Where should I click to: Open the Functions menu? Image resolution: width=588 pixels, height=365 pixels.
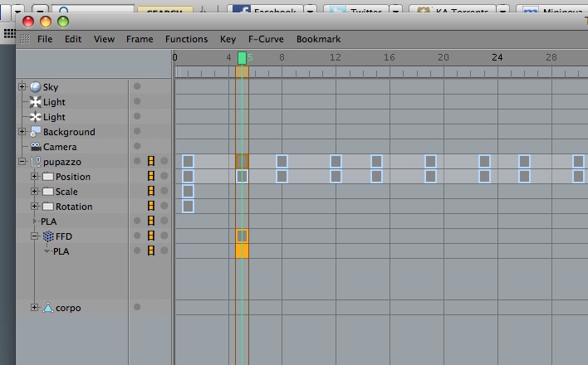[x=186, y=39]
